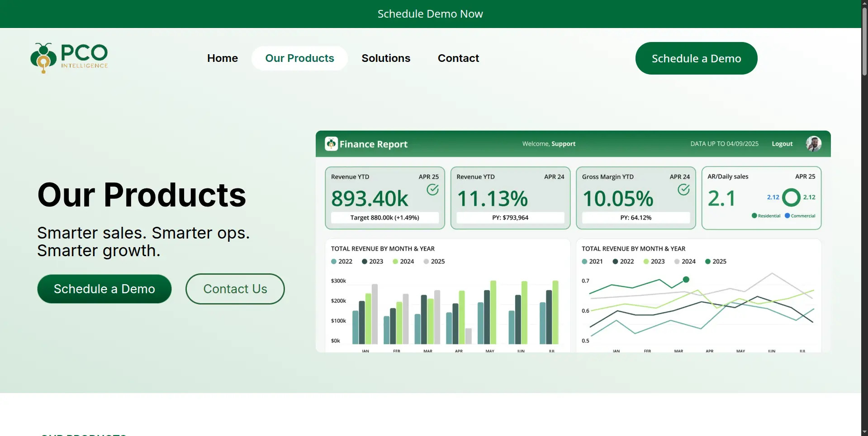The image size is (868, 436).
Task: Click Logout in the Finance Report header
Action: click(x=782, y=144)
